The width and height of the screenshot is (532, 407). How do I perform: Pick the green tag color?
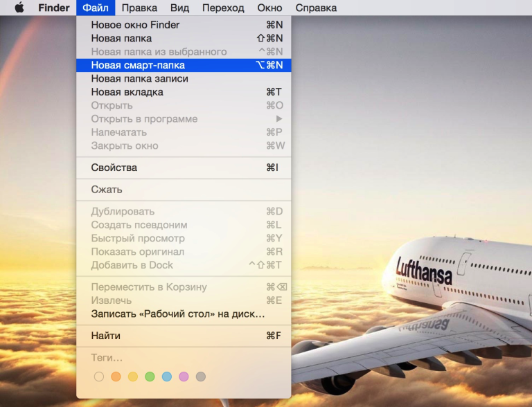(x=150, y=377)
